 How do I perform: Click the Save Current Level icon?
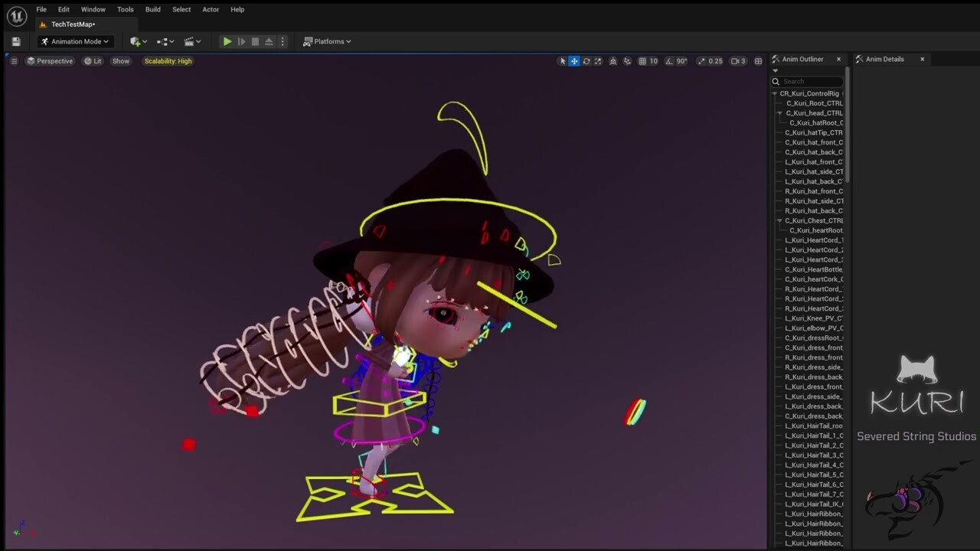pos(15,41)
